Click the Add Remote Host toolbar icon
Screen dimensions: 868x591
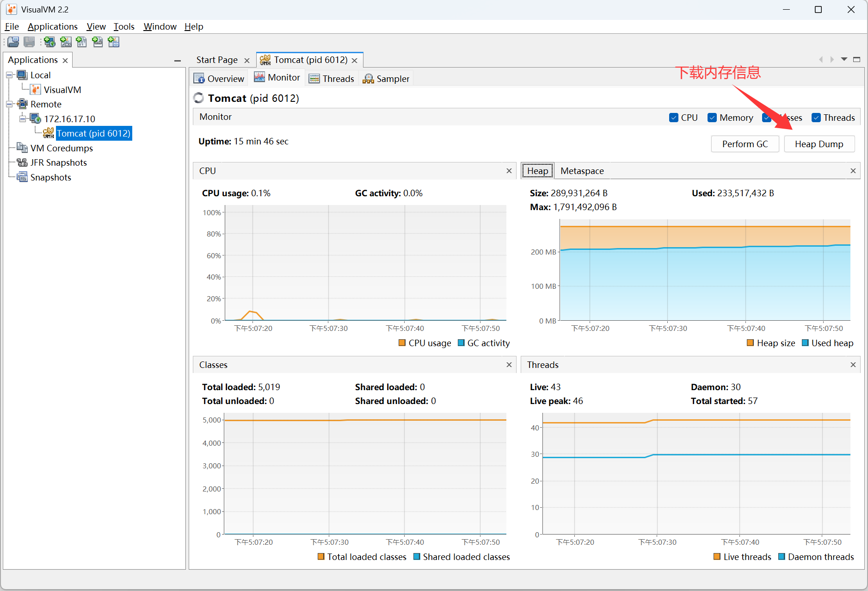click(49, 42)
